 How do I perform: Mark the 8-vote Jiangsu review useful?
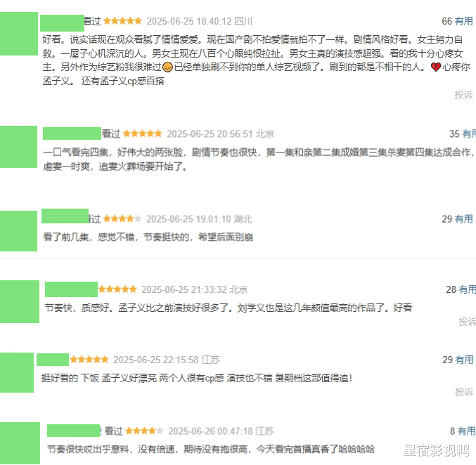click(x=466, y=431)
